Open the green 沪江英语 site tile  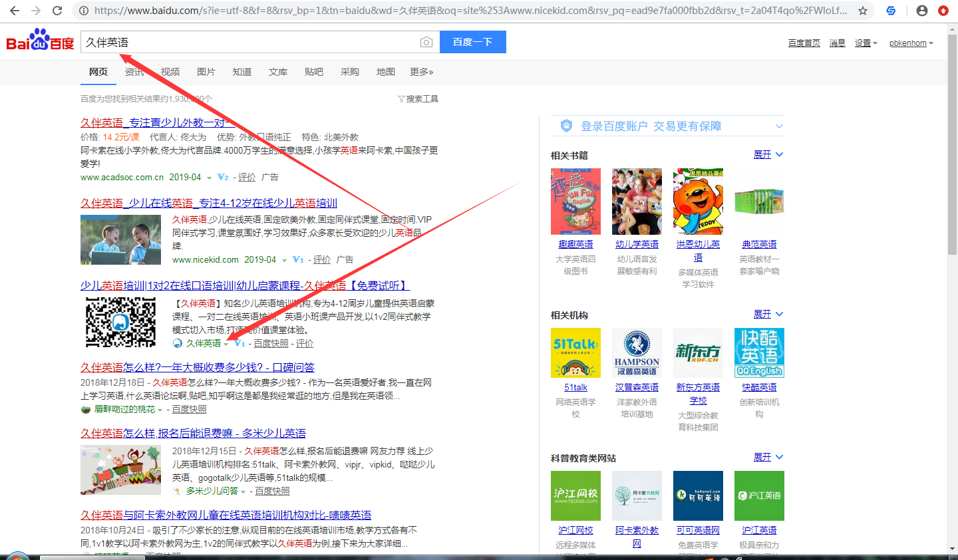[759, 495]
